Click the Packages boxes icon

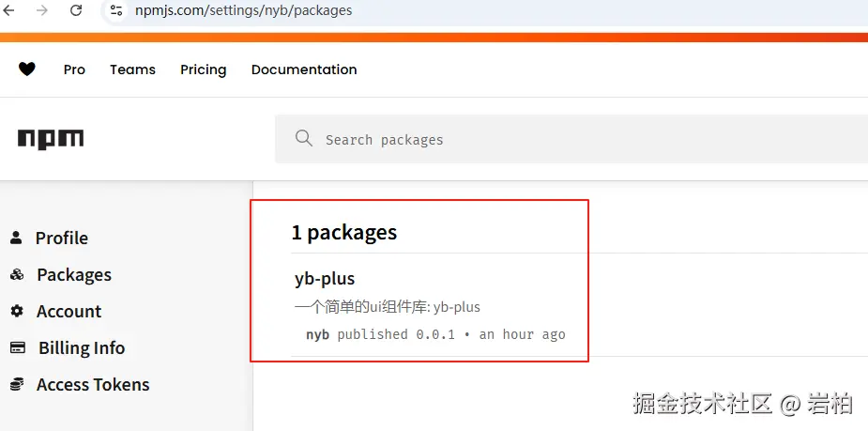click(x=17, y=274)
